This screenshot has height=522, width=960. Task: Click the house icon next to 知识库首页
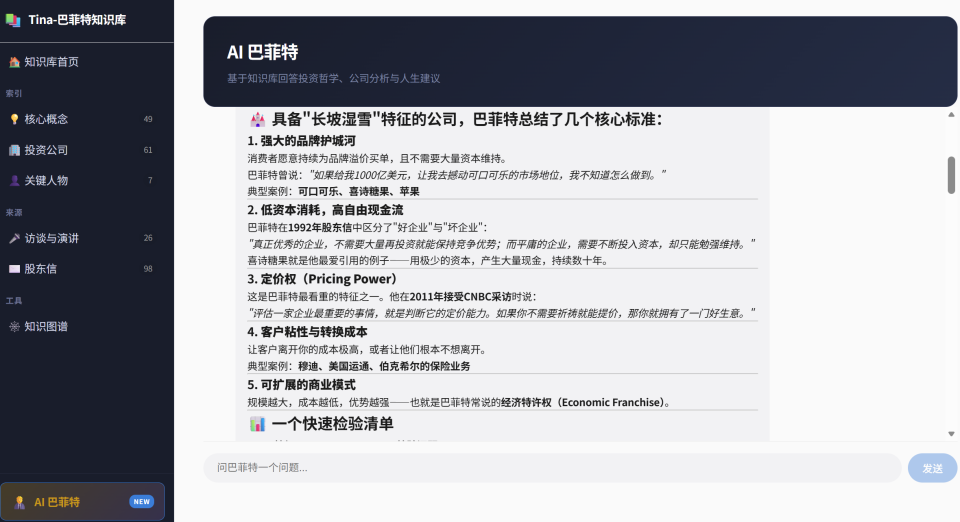click(x=14, y=62)
